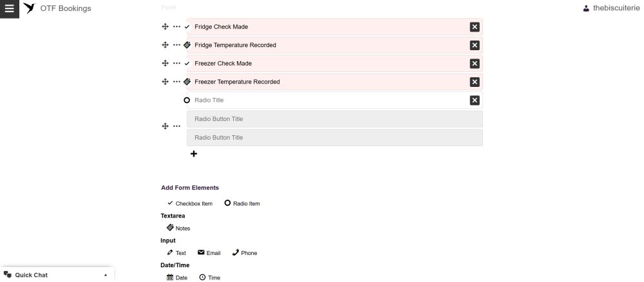The height and width of the screenshot is (282, 644).
Task: Delete the Freezer Temperature Recorded field
Action: pos(475,82)
